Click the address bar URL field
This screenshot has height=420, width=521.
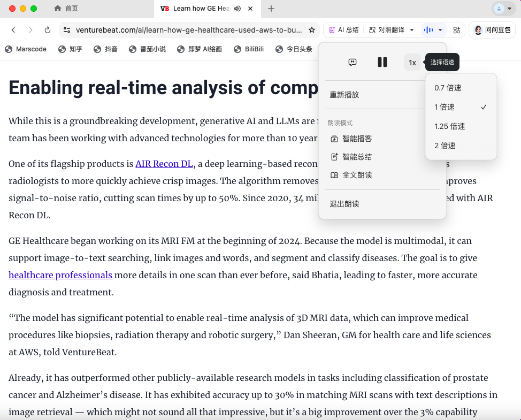pos(189,30)
